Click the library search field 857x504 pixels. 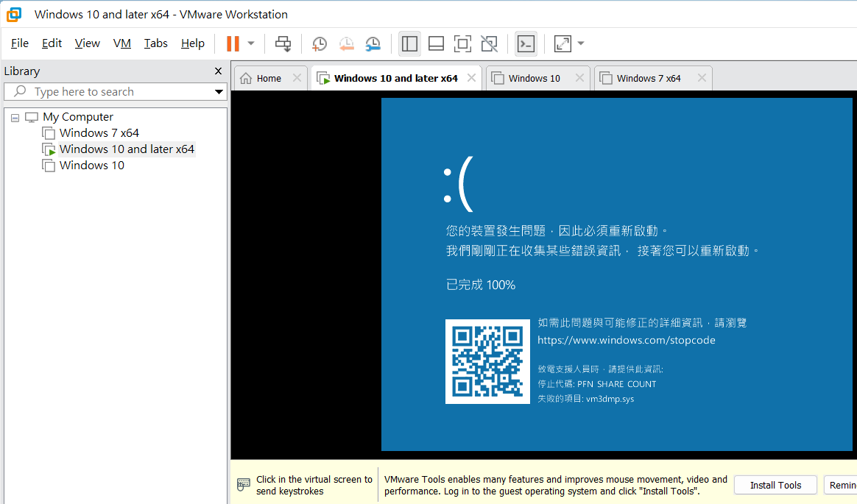[115, 92]
